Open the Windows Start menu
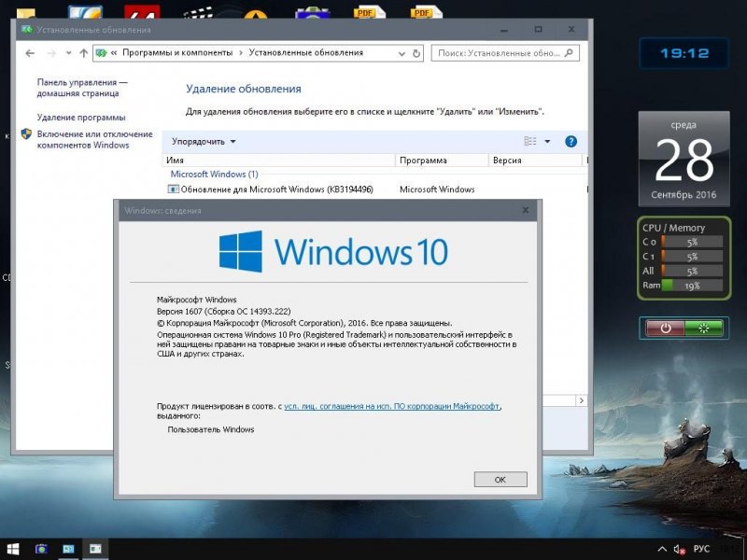The image size is (747, 560). (x=13, y=549)
